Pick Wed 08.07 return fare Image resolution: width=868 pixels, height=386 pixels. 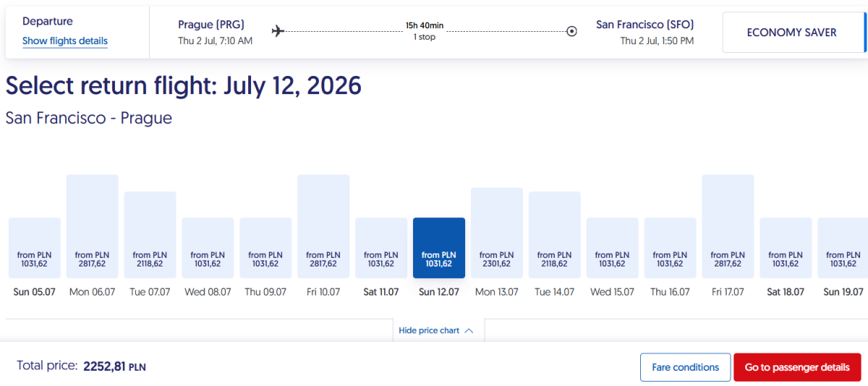tap(208, 248)
